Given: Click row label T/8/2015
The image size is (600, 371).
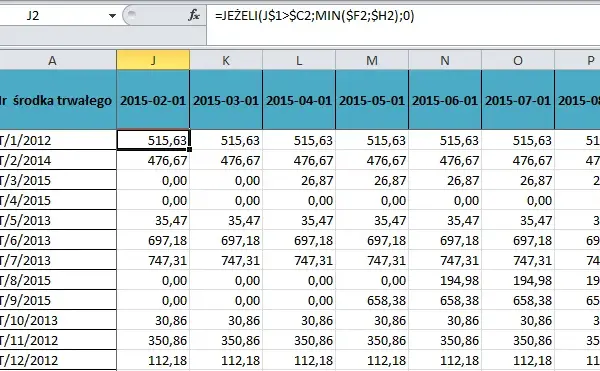Looking at the screenshot, I should coord(58,280).
